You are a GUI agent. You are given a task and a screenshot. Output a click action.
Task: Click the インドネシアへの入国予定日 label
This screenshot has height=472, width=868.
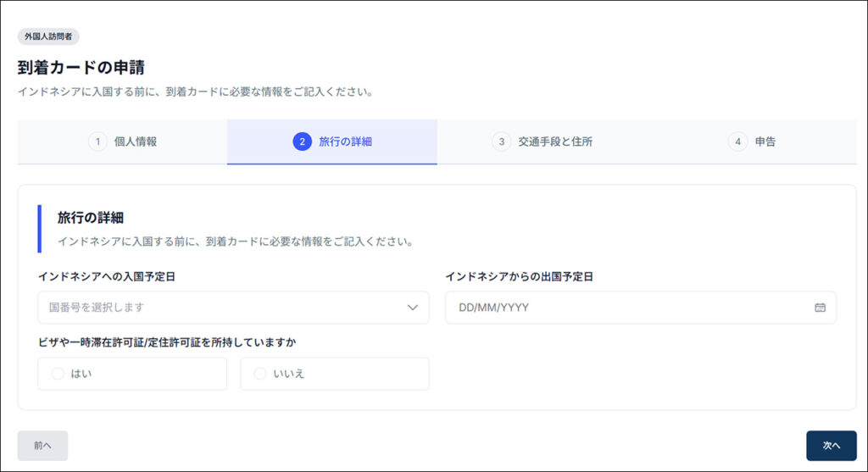pos(107,276)
